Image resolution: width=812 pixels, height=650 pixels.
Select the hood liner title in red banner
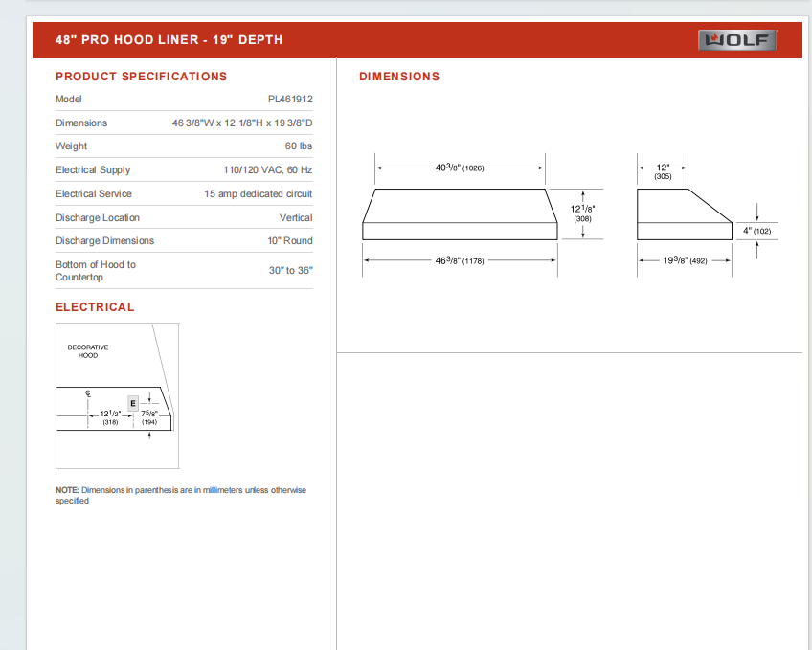[x=169, y=40]
